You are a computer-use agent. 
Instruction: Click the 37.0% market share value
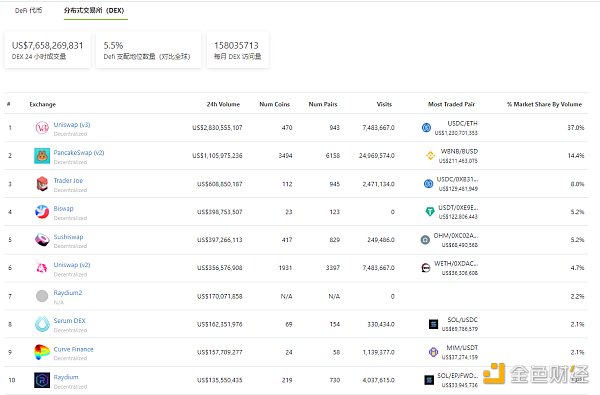click(x=576, y=128)
